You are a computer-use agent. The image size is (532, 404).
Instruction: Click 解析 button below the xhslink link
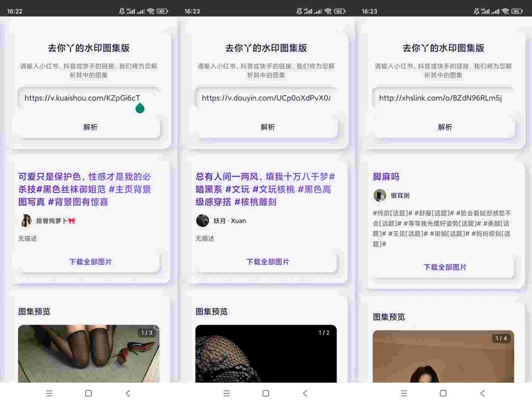[444, 127]
